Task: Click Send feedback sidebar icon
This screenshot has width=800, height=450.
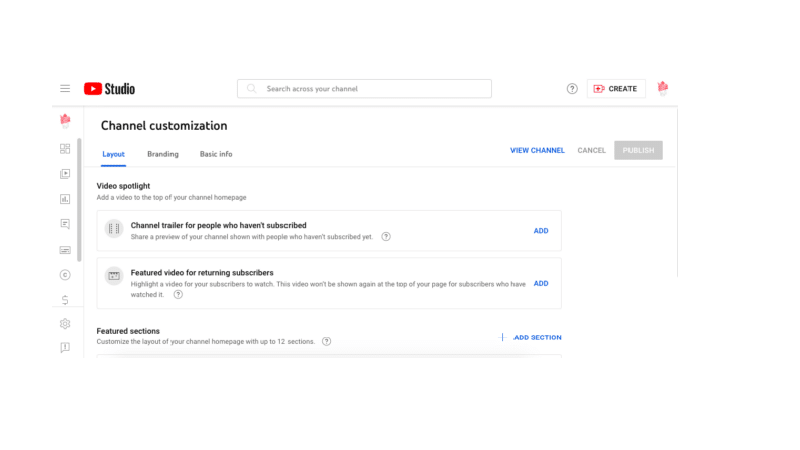Action: click(x=65, y=348)
